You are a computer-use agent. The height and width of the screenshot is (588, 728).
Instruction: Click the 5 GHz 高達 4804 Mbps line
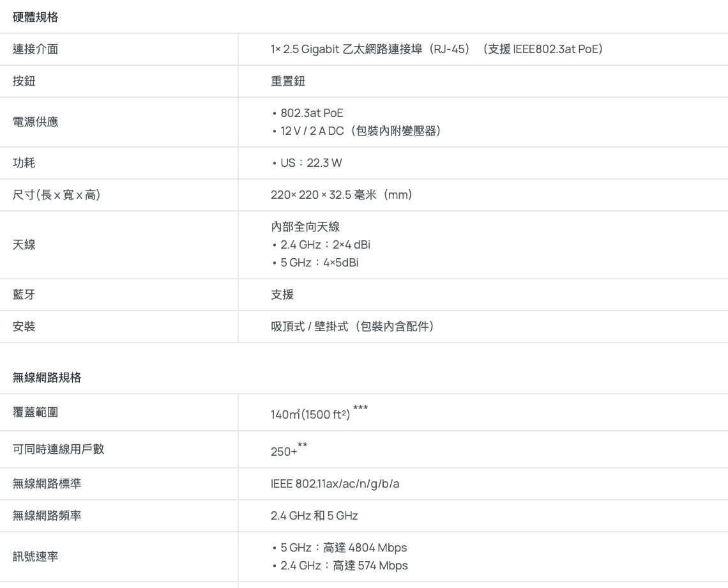pos(343,547)
